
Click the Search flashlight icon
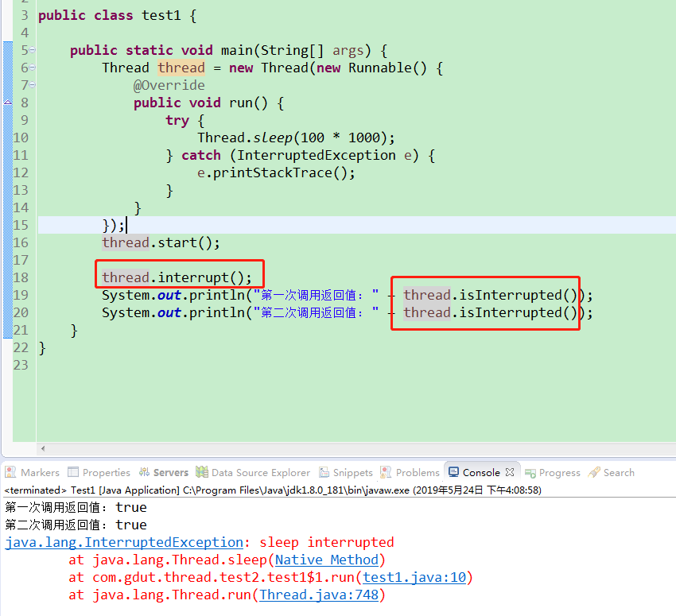click(593, 472)
